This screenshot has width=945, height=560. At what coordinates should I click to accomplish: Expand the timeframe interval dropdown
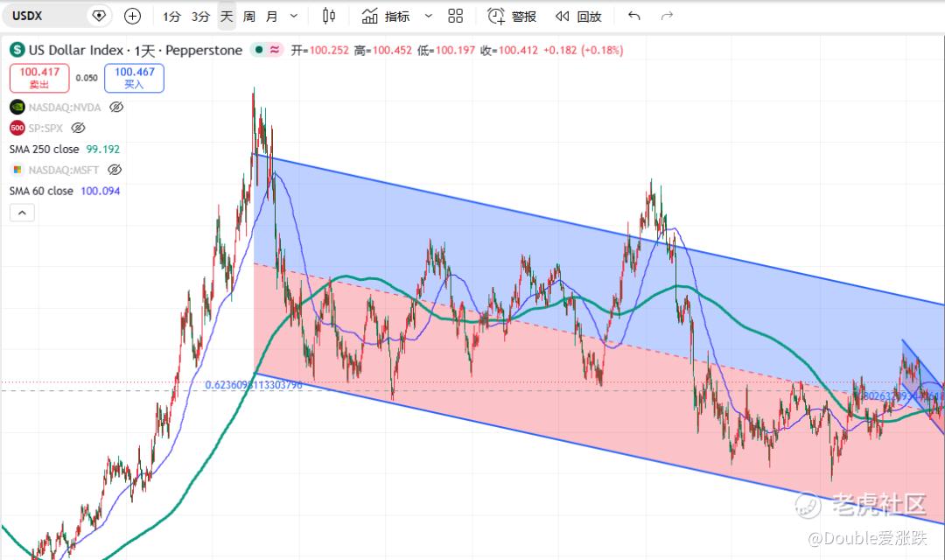(x=293, y=17)
